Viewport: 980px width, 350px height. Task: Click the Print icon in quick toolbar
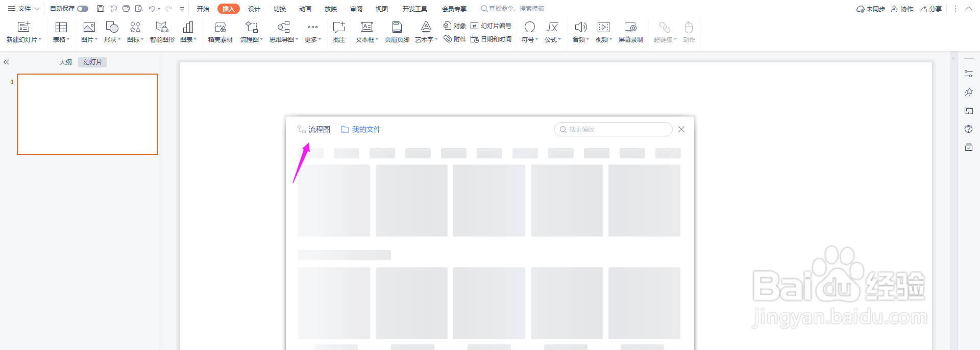(126, 9)
